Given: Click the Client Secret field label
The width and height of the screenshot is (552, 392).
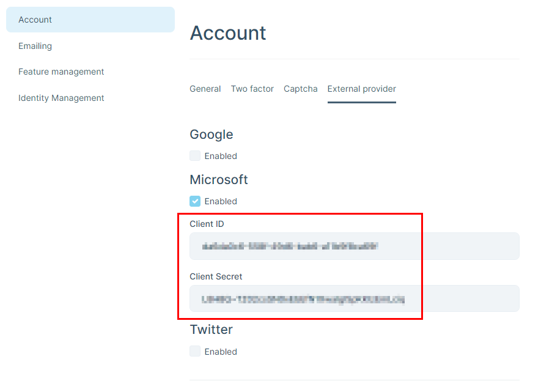Looking at the screenshot, I should 216,276.
